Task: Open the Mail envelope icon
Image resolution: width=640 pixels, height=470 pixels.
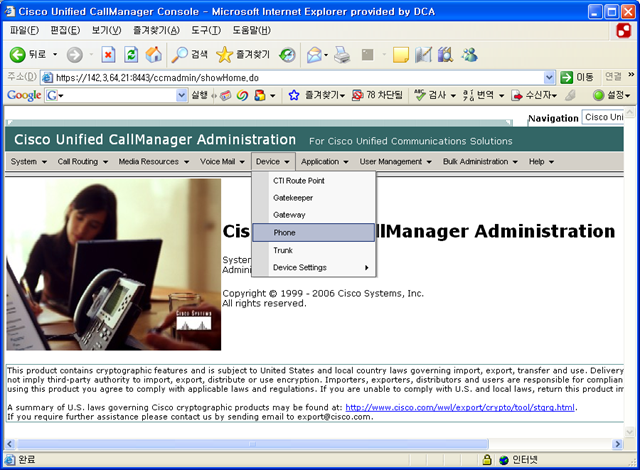Action: [315, 55]
